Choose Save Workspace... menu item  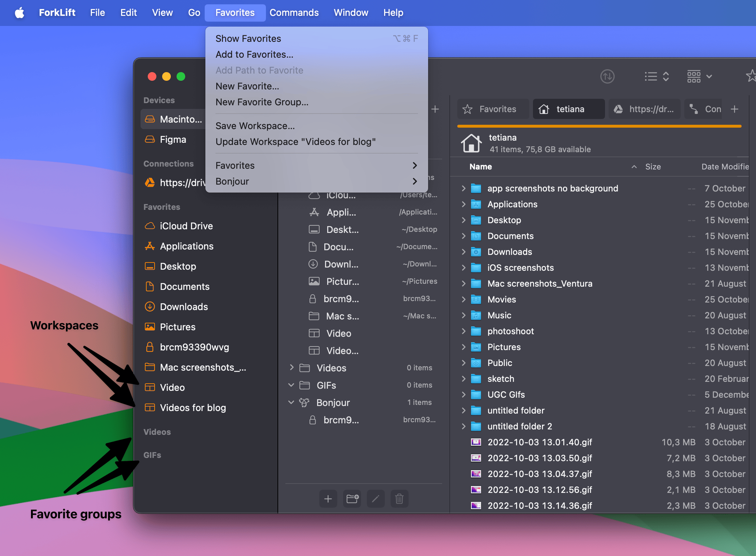click(x=316, y=126)
